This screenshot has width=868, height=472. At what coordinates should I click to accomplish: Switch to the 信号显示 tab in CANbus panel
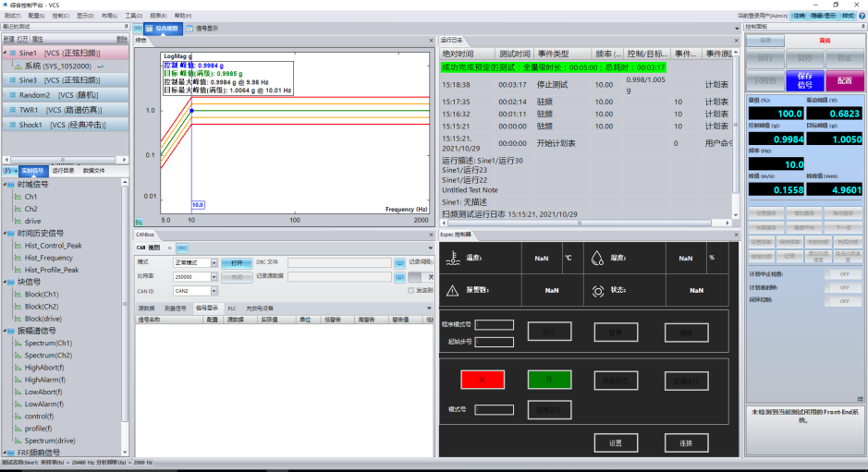point(206,308)
